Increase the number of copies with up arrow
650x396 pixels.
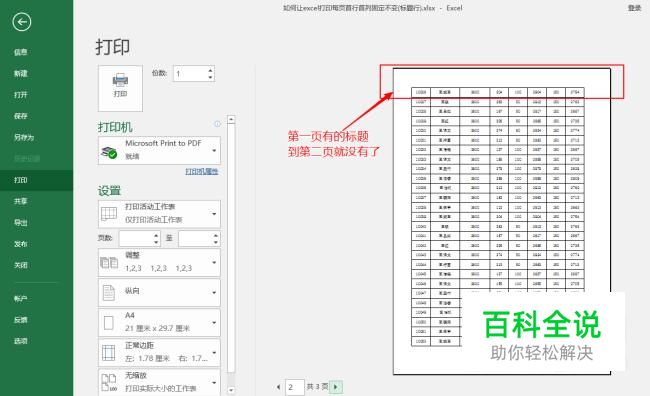click(x=211, y=70)
